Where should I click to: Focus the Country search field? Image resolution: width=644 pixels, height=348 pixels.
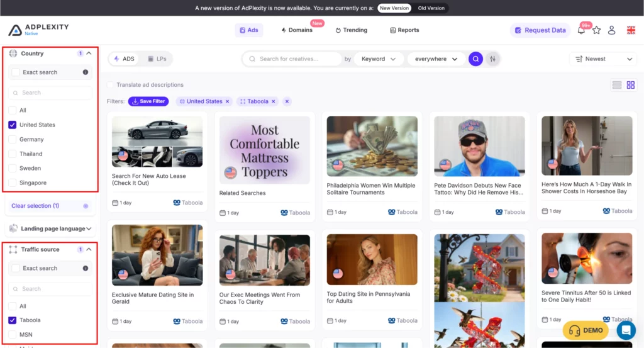click(50, 93)
